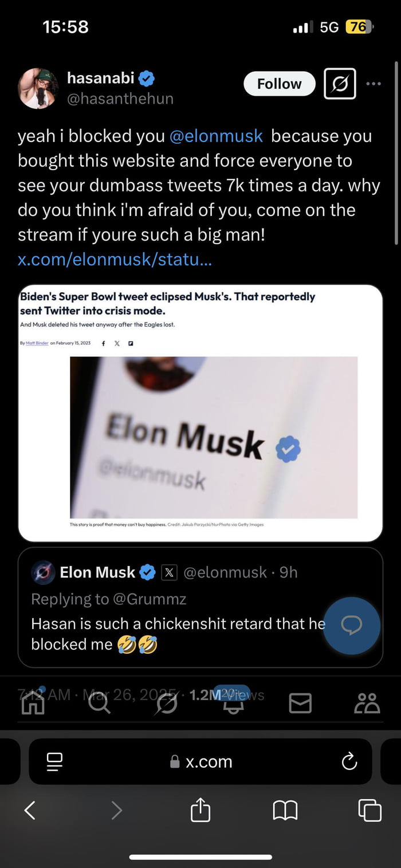Open the Communities people icon
The image size is (401, 868).
pos(367,702)
